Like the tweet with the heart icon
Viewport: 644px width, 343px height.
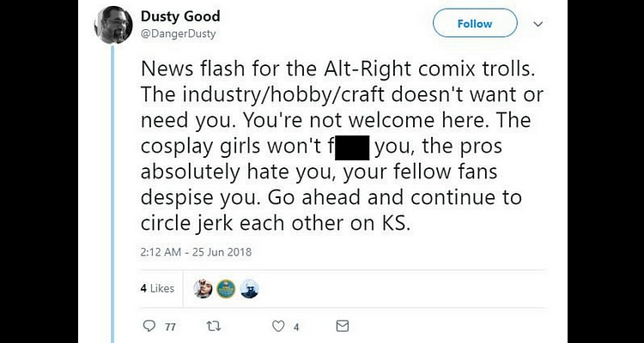[277, 326]
